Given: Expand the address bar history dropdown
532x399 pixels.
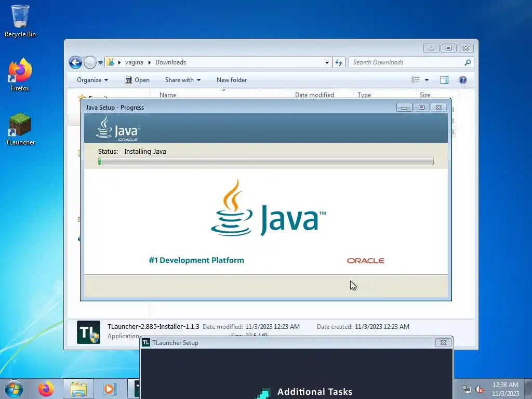Looking at the screenshot, I should pyautogui.click(x=327, y=62).
